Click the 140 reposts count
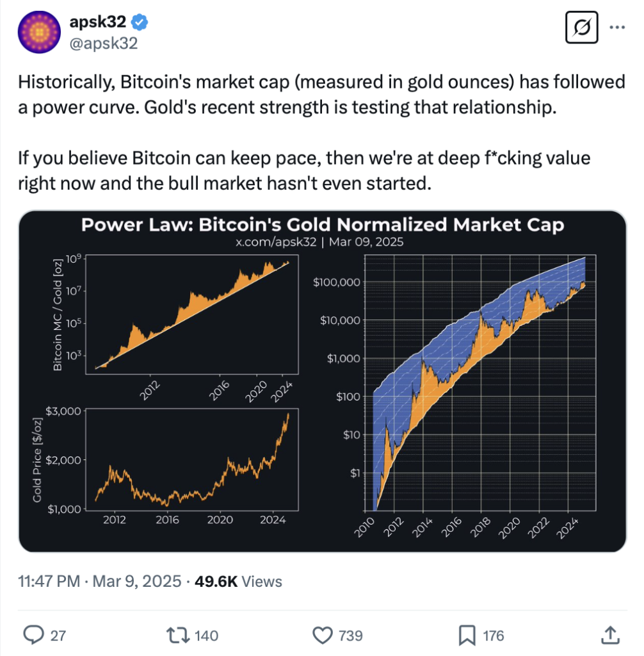Screen dimensions: 644x656 pyautogui.click(x=207, y=635)
